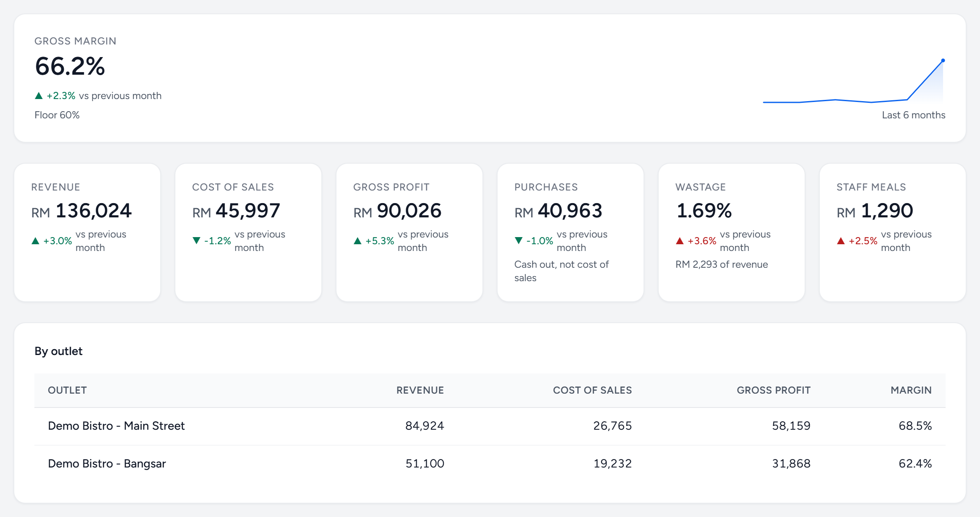This screenshot has height=517, width=980.
Task: Select the RM 90,026 gross profit figure
Action: pos(397,211)
